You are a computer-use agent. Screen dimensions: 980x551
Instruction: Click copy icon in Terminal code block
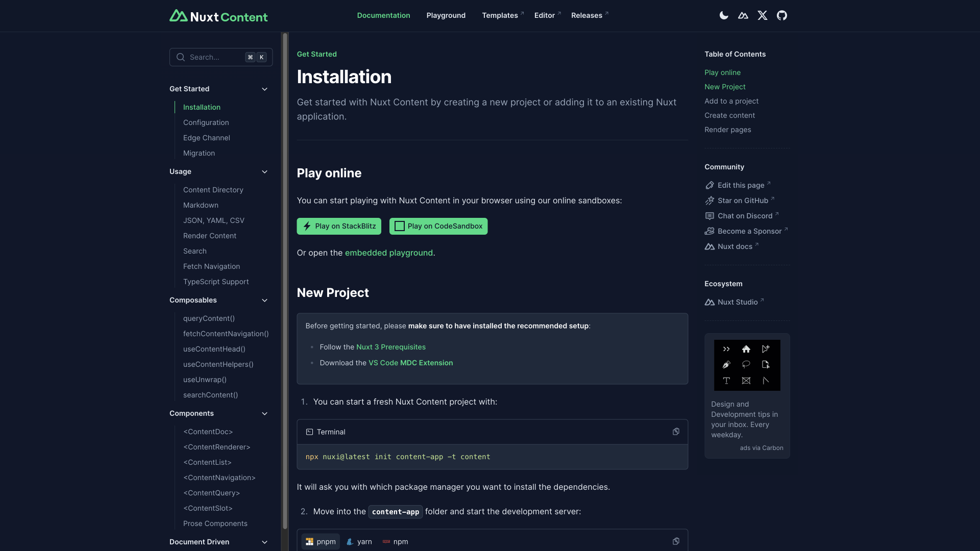tap(676, 431)
